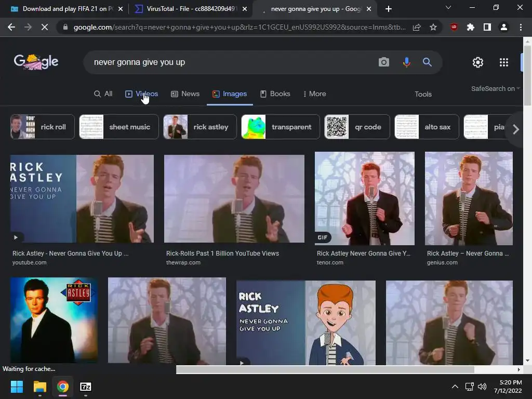
Task: Click the youtube.com source link
Action: coord(30,262)
